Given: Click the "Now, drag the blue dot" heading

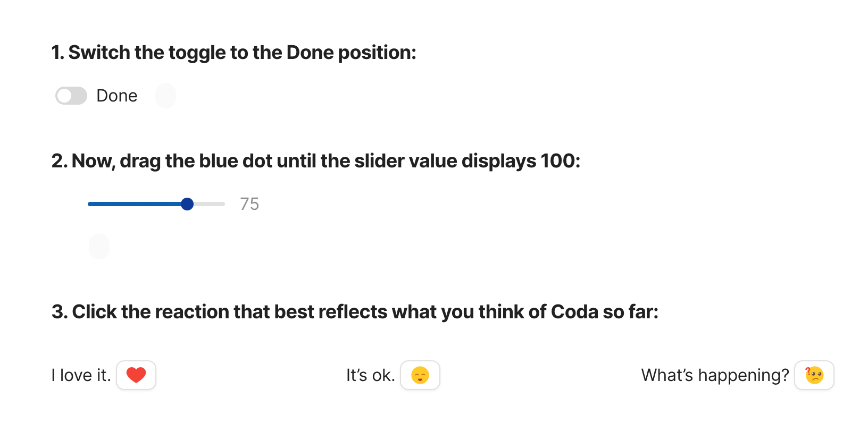Looking at the screenshot, I should coord(316,161).
